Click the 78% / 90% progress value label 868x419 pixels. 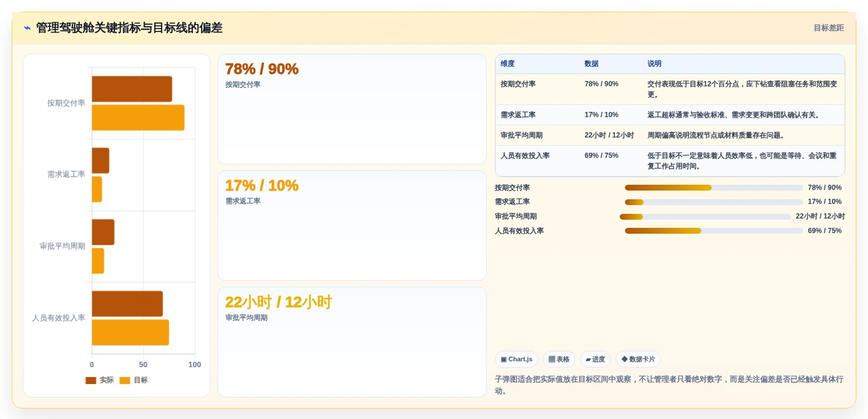click(825, 188)
